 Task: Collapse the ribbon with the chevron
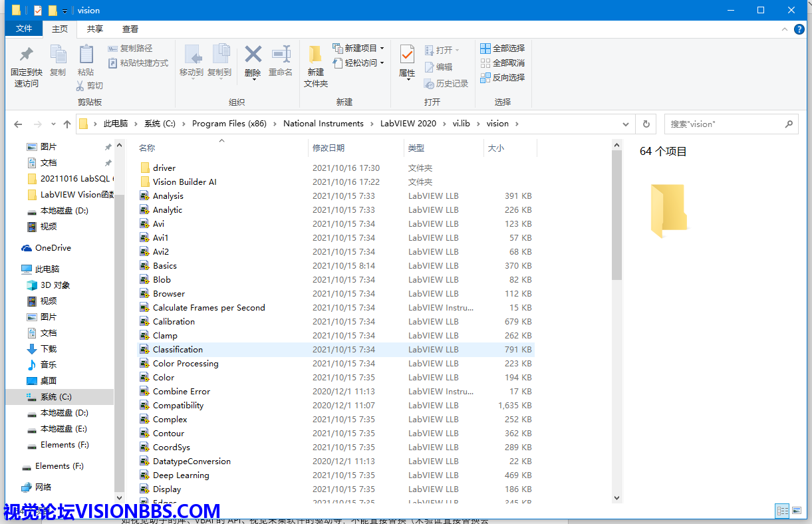tap(785, 29)
